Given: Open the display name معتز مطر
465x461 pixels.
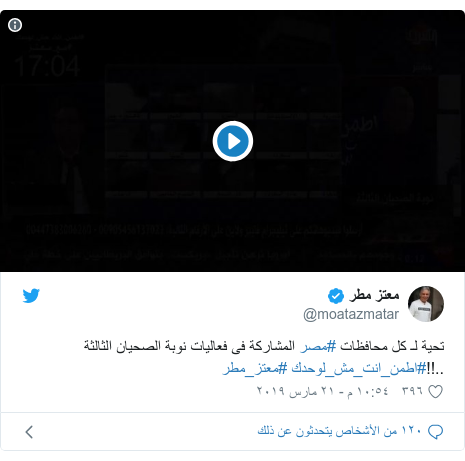Looking at the screenshot, I should tap(374, 295).
